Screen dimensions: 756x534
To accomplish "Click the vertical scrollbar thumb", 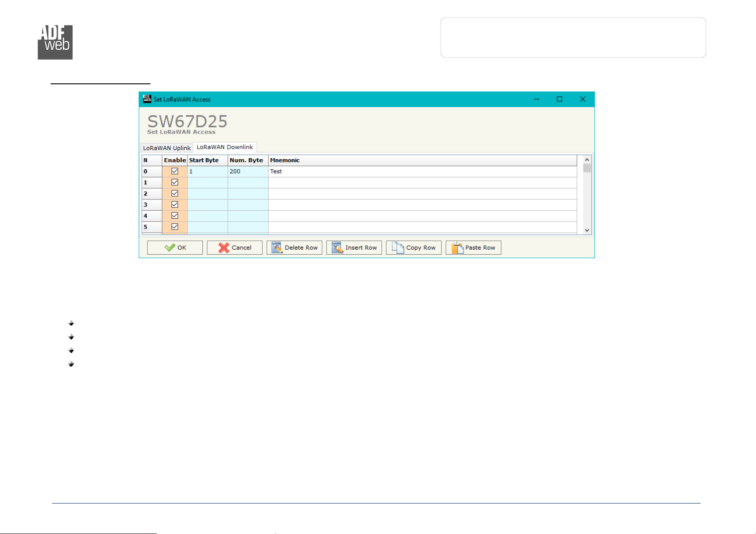I will pos(587,168).
